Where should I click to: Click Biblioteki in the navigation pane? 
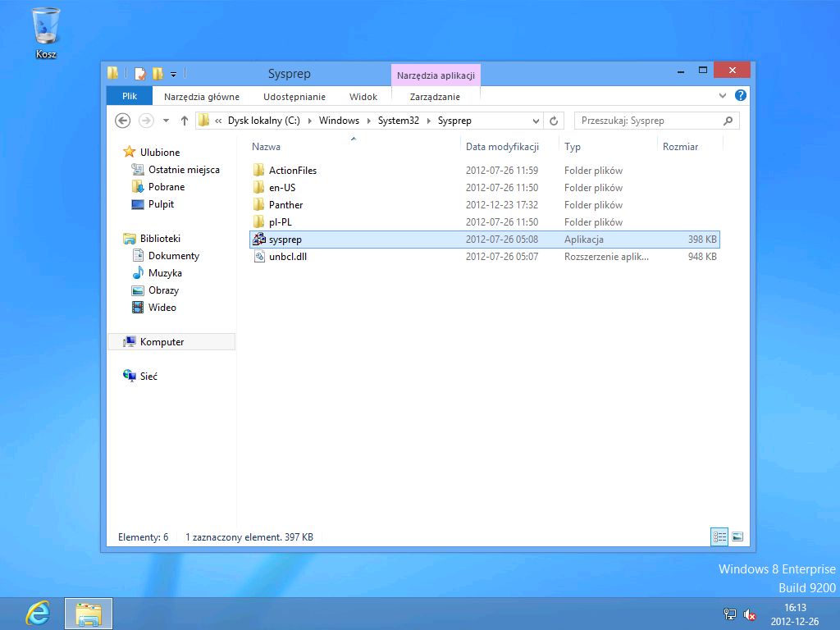pyautogui.click(x=160, y=239)
